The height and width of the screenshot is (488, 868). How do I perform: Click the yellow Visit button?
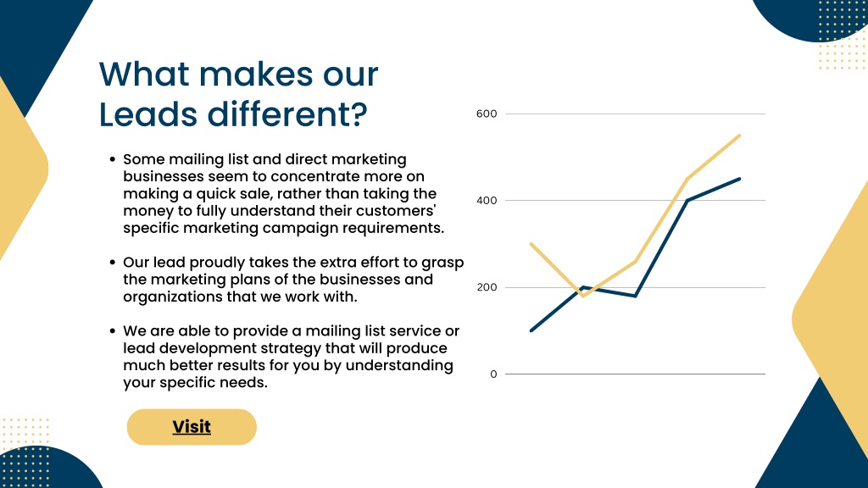(192, 427)
